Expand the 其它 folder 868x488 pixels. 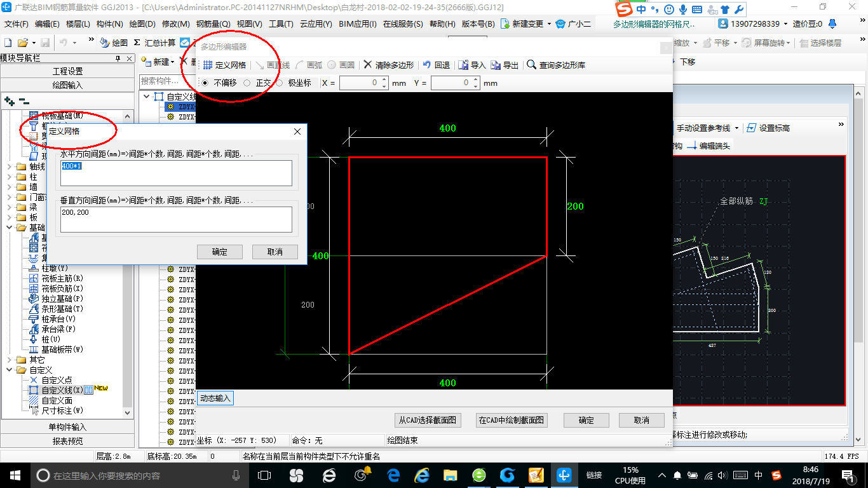point(9,360)
